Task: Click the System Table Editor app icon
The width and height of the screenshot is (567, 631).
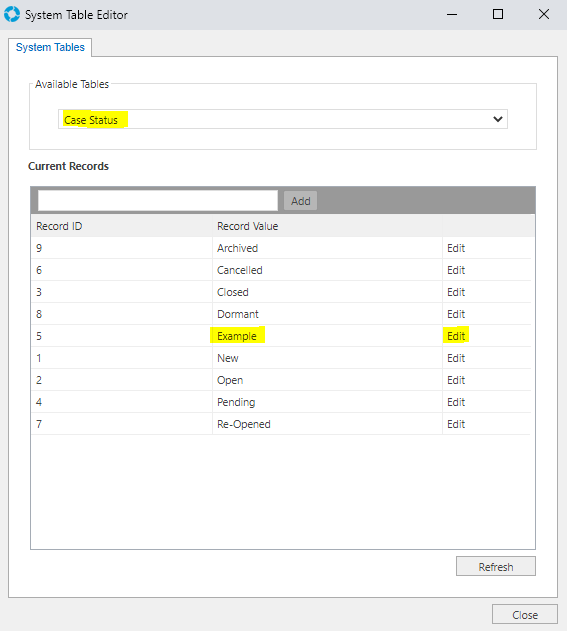Action: point(12,14)
